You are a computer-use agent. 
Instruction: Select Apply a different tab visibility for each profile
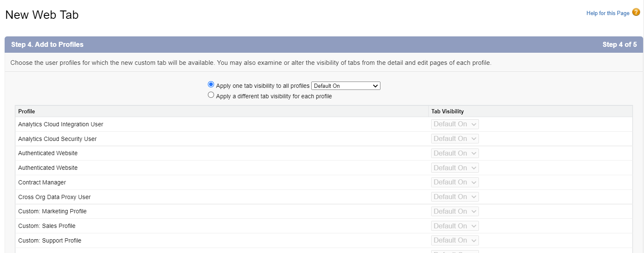[x=211, y=95]
